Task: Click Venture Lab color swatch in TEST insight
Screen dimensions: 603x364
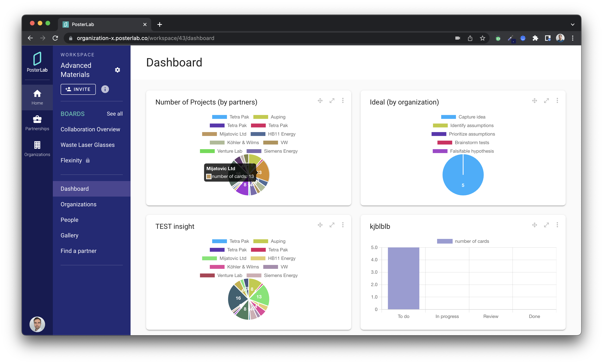Action: (207, 275)
